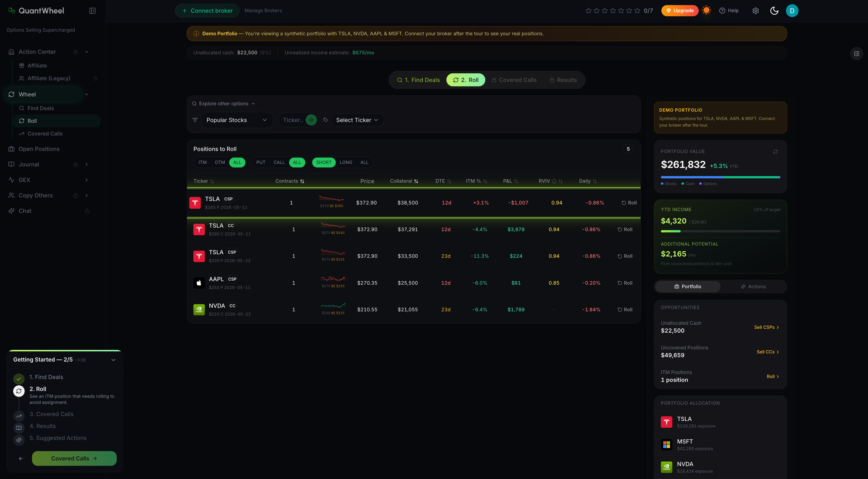Click the QuantWheel logo
Image resolution: width=868 pixels, height=479 pixels.
36,11
